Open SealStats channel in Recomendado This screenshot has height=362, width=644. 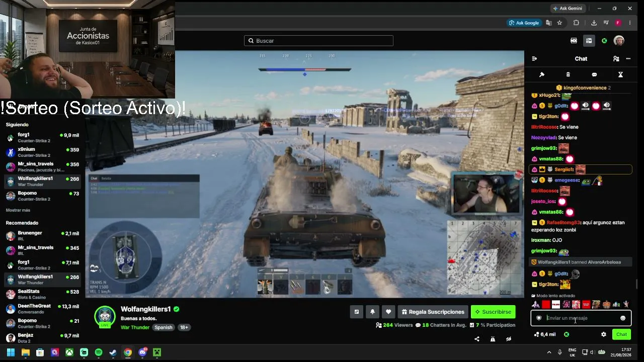[x=43, y=294]
